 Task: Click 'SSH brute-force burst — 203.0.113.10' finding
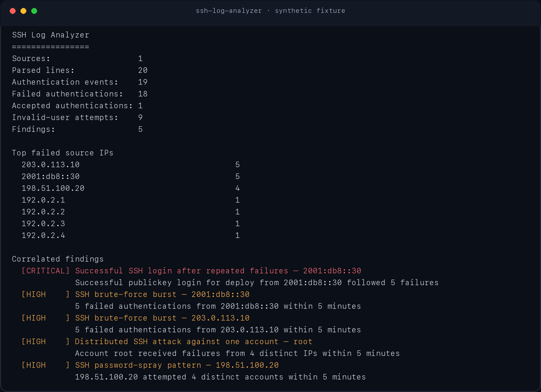(162, 318)
